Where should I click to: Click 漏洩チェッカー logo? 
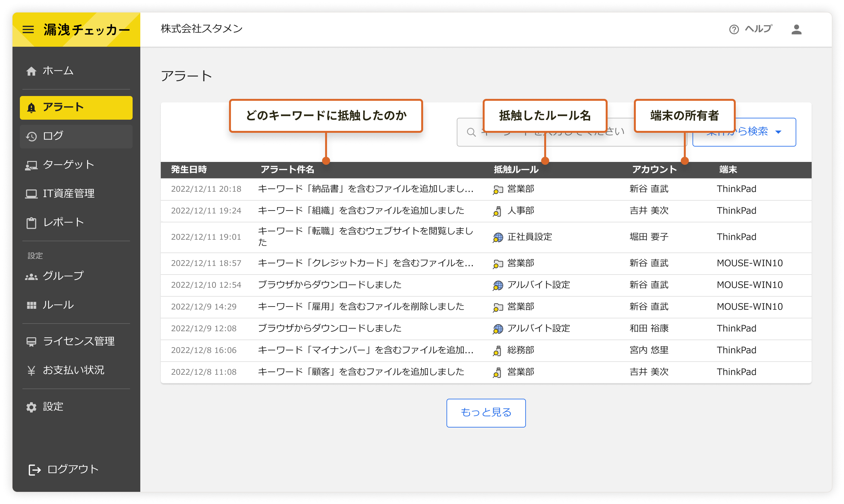pos(86,30)
